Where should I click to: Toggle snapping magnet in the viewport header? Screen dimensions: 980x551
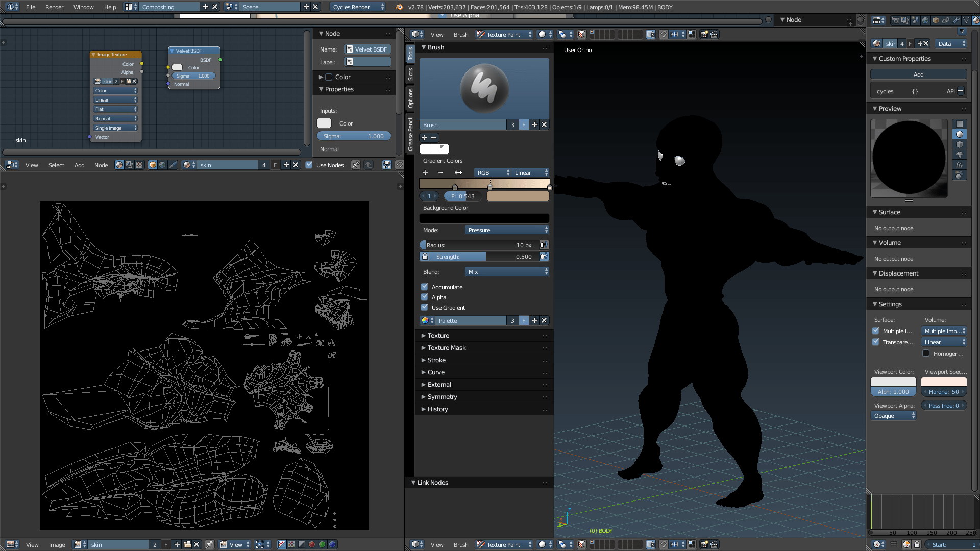tap(664, 34)
